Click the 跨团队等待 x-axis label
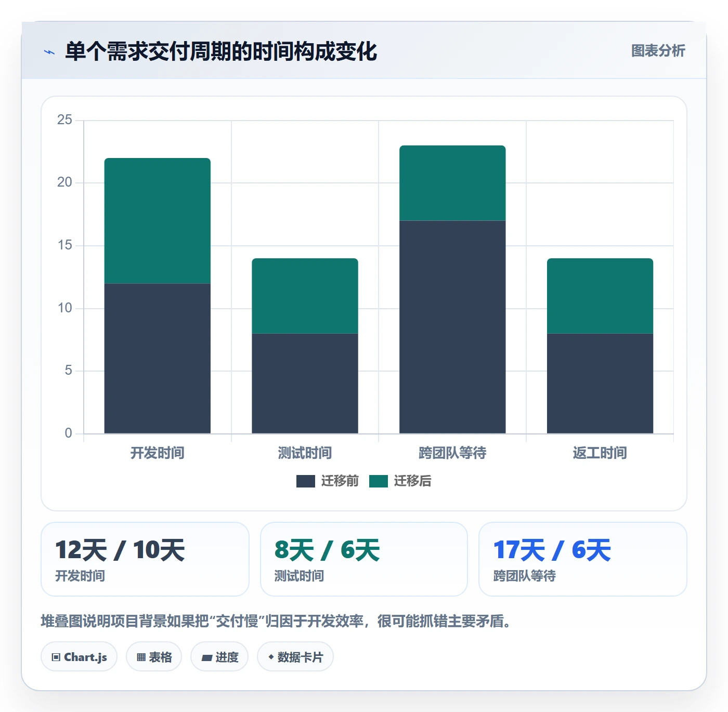 tap(452, 453)
